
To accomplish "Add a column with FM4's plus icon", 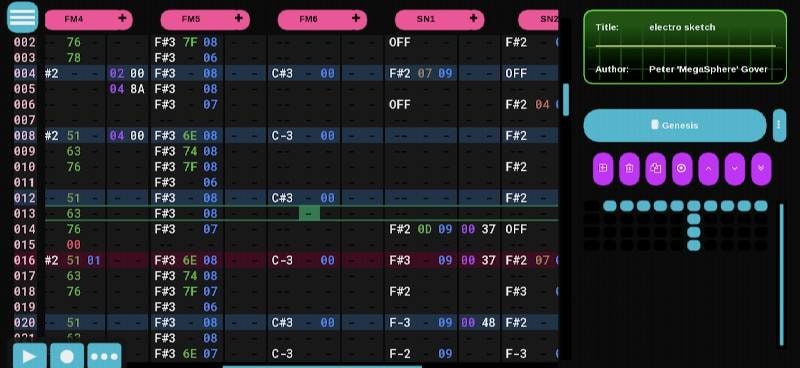I will point(122,18).
